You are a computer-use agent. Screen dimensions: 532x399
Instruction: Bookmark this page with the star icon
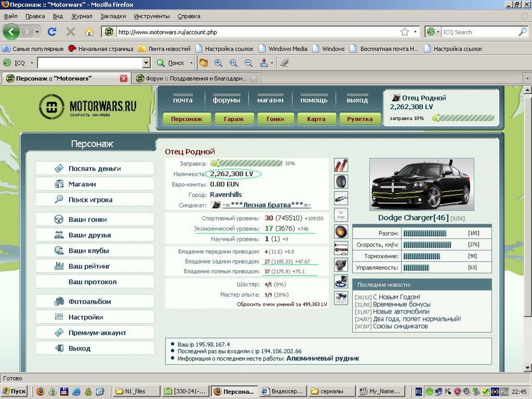tap(404, 32)
